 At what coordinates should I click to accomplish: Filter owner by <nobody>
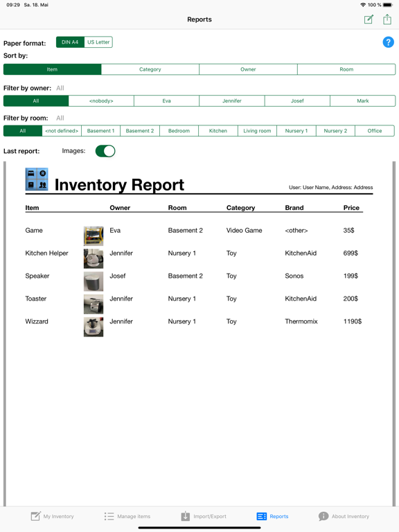coord(101,100)
